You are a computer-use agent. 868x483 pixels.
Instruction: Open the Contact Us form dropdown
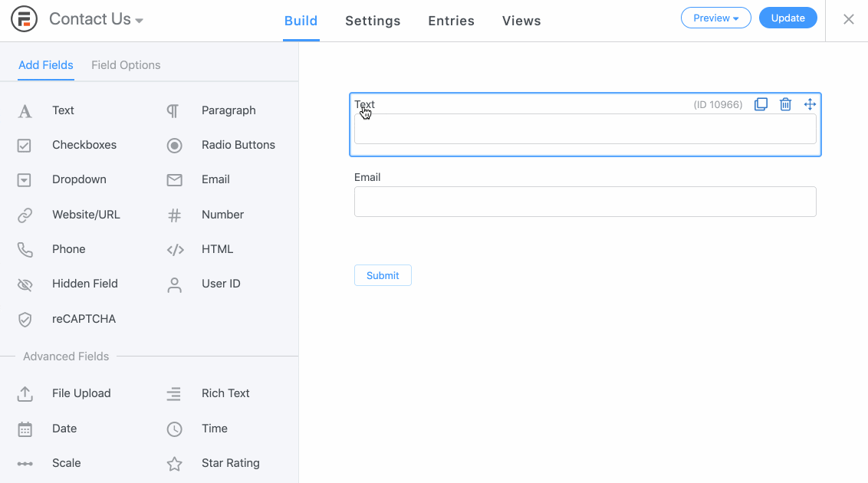pyautogui.click(x=96, y=19)
